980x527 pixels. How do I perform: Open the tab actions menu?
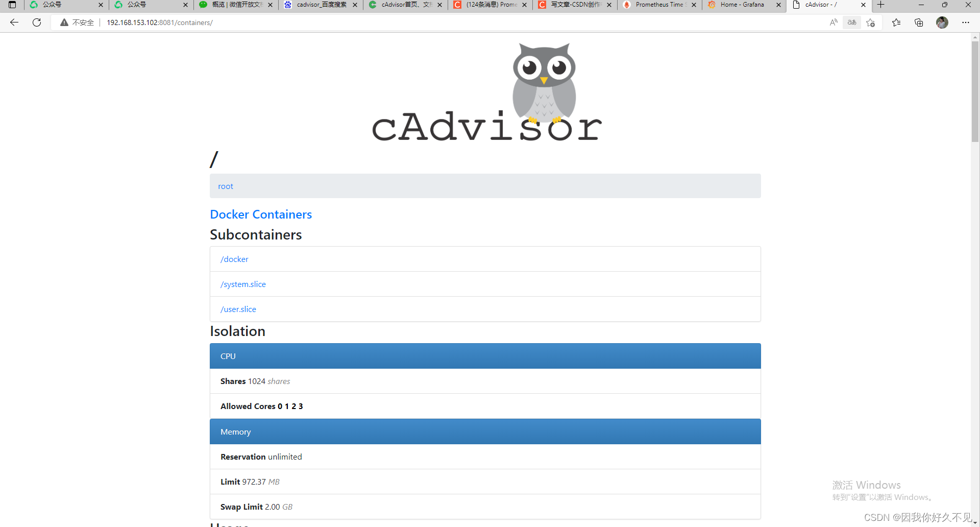tap(12, 5)
